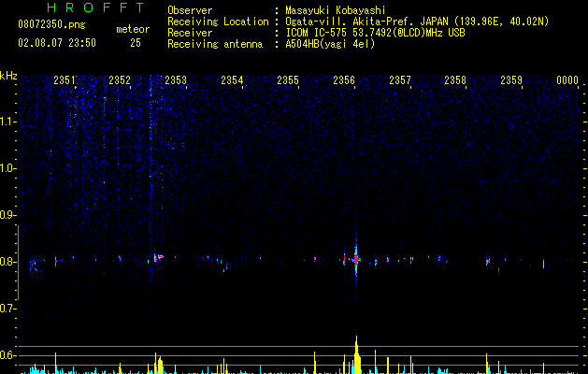Click the gray frequency range bracket on left axis
The image size is (588, 374).
tap(18, 263)
